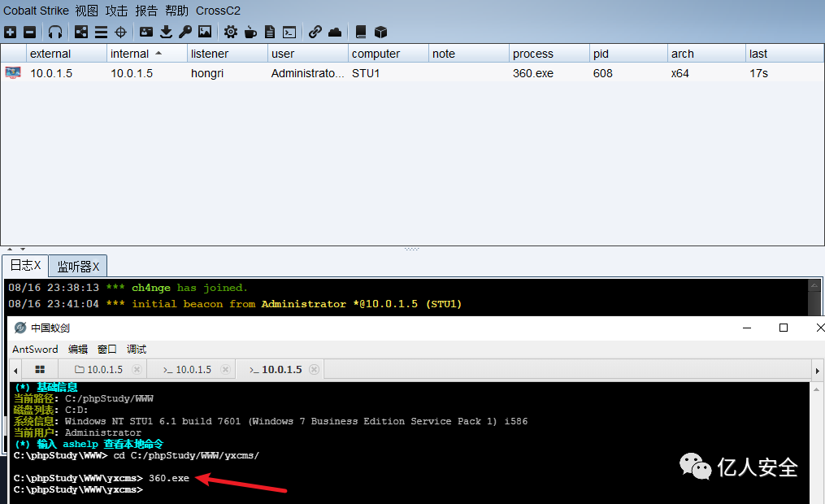The width and height of the screenshot is (825, 504).
Task: Open the 视图 menu
Action: pyautogui.click(x=87, y=11)
